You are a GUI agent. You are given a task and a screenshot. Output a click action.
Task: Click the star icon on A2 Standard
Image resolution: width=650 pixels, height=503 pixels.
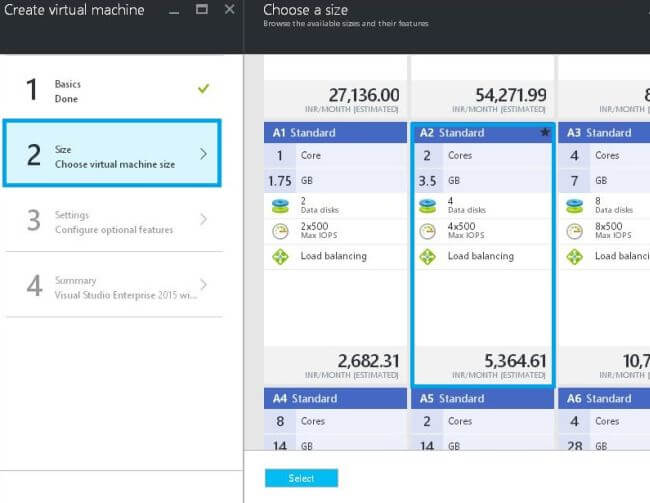[x=545, y=132]
